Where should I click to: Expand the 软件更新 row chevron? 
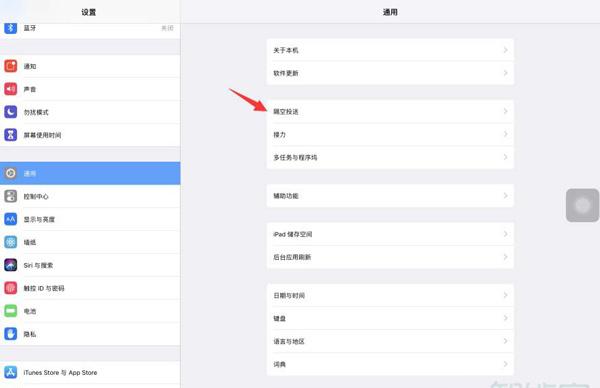click(x=505, y=73)
